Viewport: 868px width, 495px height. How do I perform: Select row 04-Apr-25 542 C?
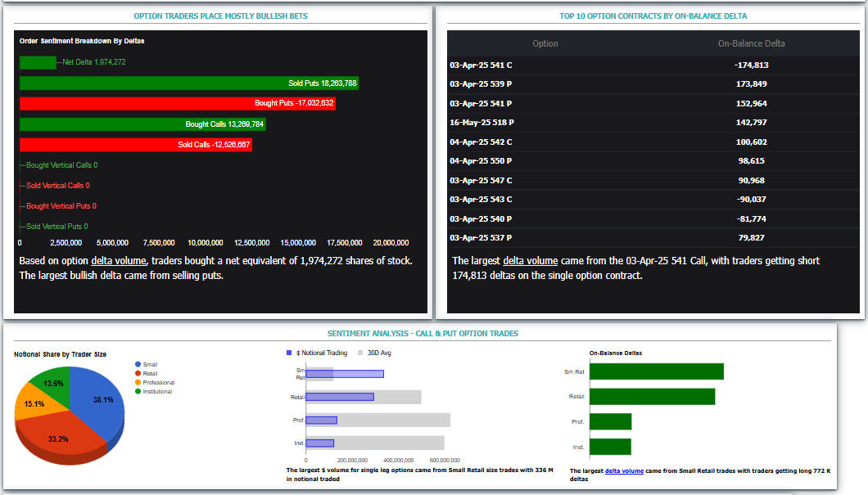pyautogui.click(x=653, y=142)
